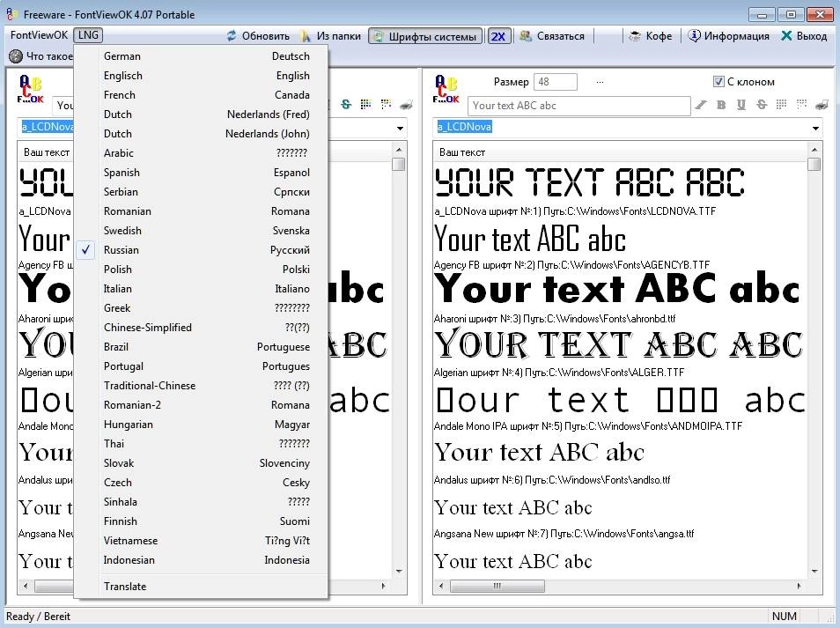Click the 'Ready / Bereit' status bar text
The width and height of the screenshot is (840, 628).
tap(38, 617)
